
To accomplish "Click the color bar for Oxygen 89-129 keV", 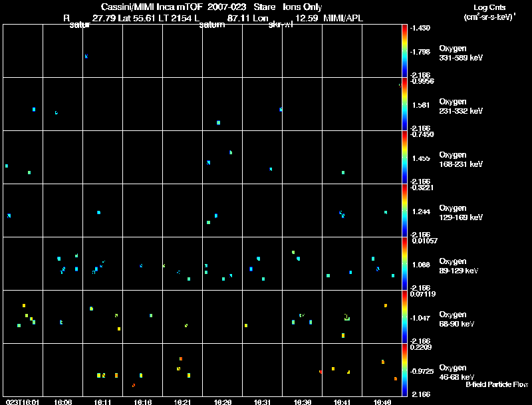I will 404,264.
